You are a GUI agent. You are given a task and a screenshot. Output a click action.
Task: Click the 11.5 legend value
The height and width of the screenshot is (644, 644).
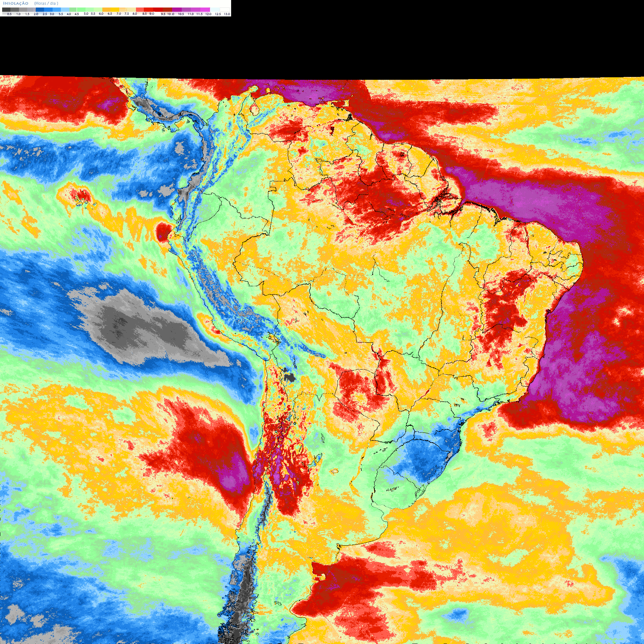pos(199,14)
